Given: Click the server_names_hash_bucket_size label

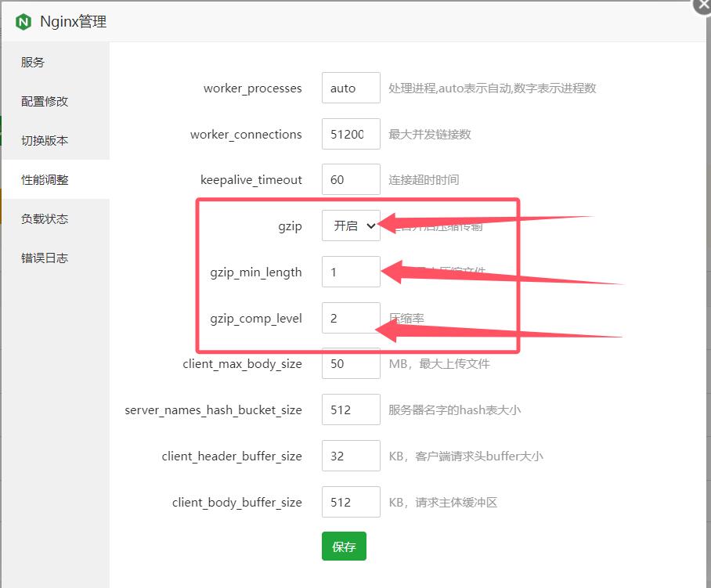Looking at the screenshot, I should (213, 410).
